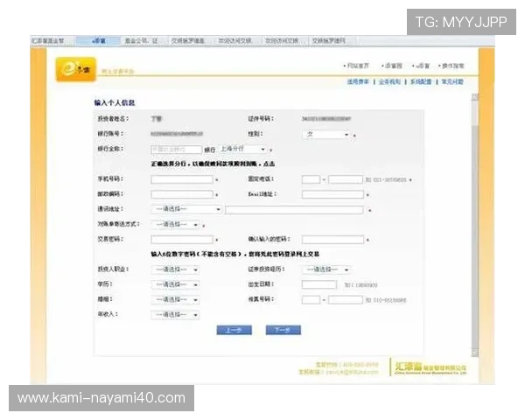Click the 输入个人信息 heading text
Image resolution: width=525 pixels, height=420 pixels.
tap(114, 103)
